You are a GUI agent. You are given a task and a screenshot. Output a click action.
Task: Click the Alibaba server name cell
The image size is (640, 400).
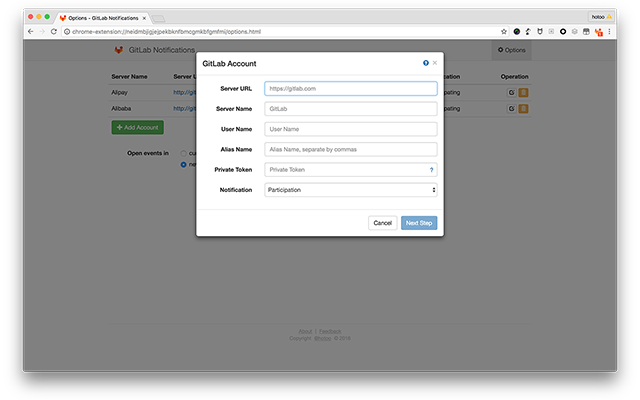pos(121,109)
